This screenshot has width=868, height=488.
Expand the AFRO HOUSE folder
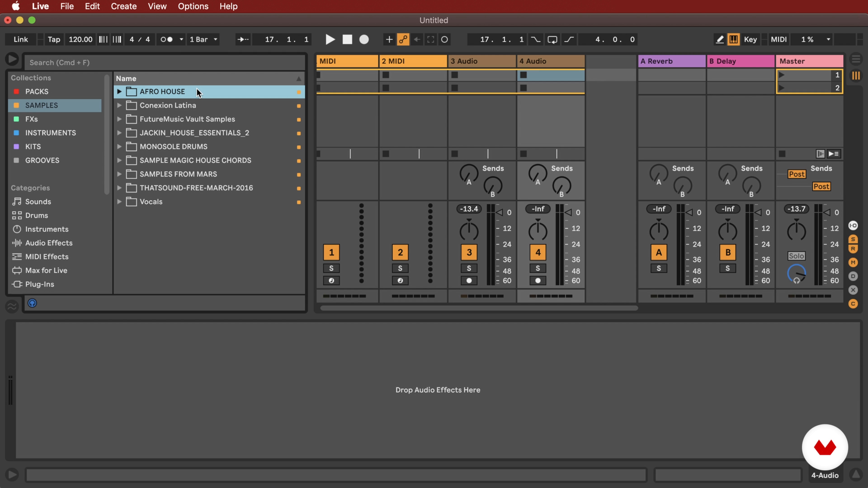119,91
